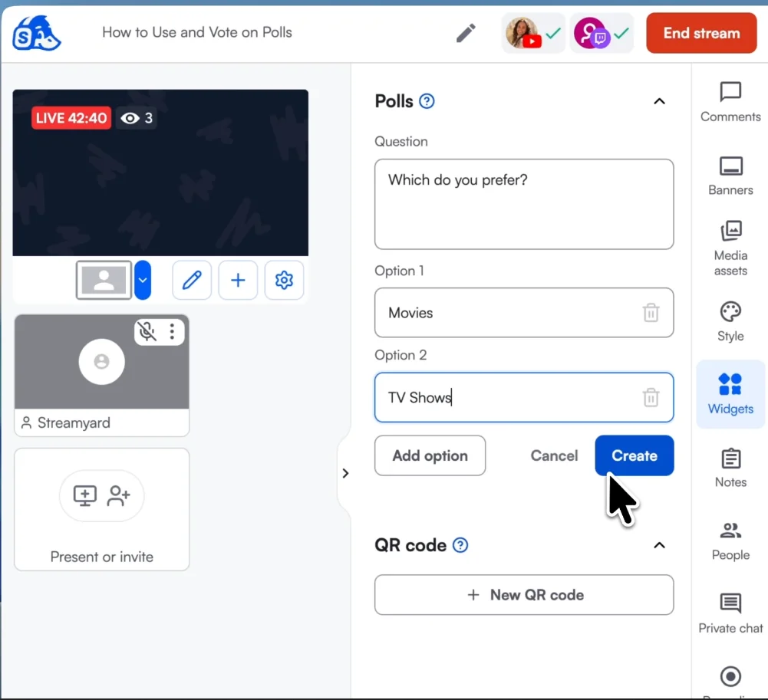Cancel the poll creation

tap(554, 455)
